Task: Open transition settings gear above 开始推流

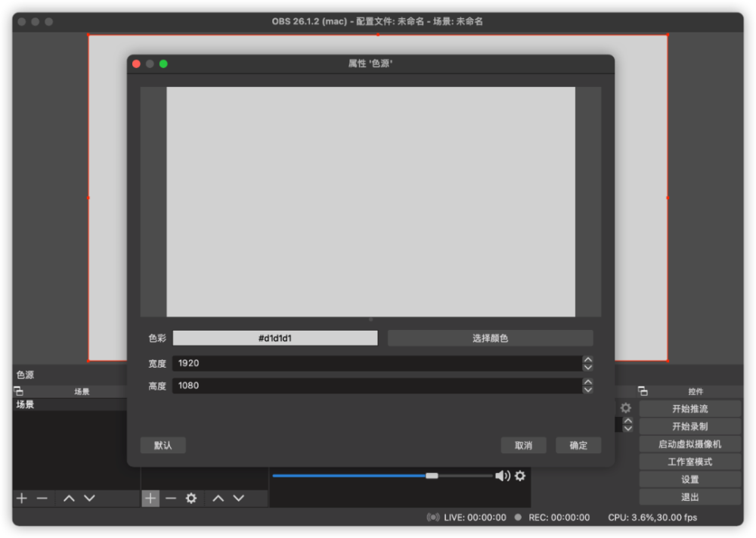Action: tap(626, 408)
